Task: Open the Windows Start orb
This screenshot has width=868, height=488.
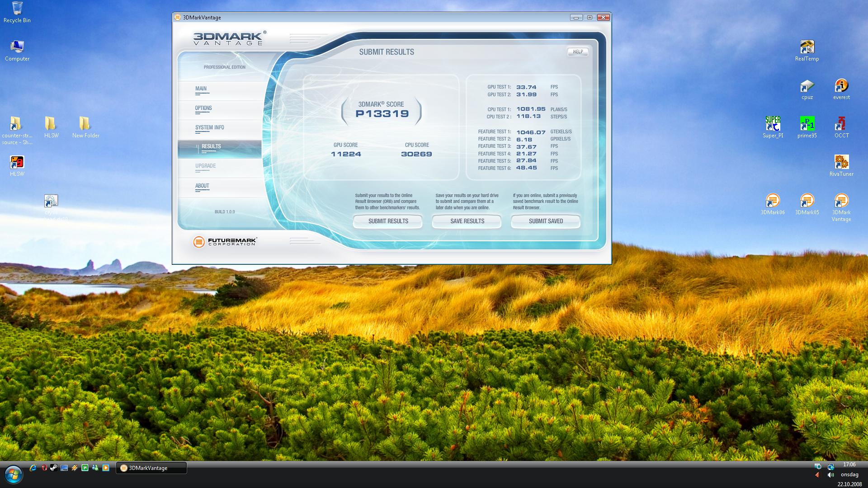Action: 14,474
